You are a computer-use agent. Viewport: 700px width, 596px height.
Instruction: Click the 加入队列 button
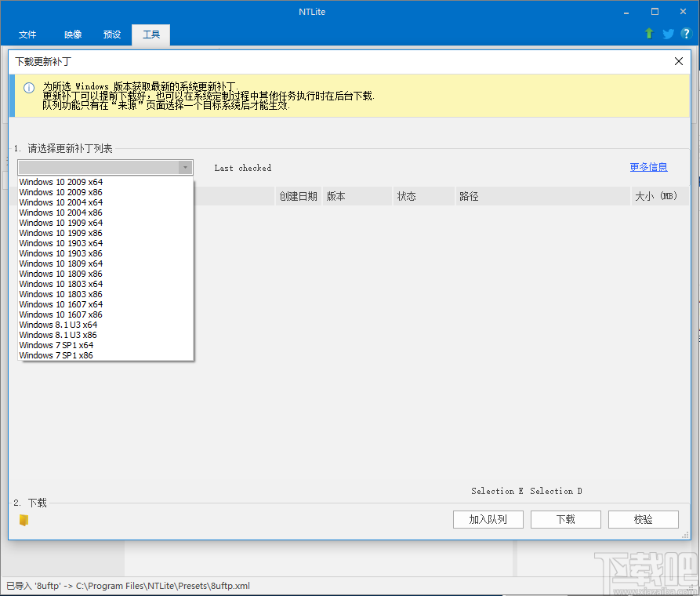[x=488, y=519]
